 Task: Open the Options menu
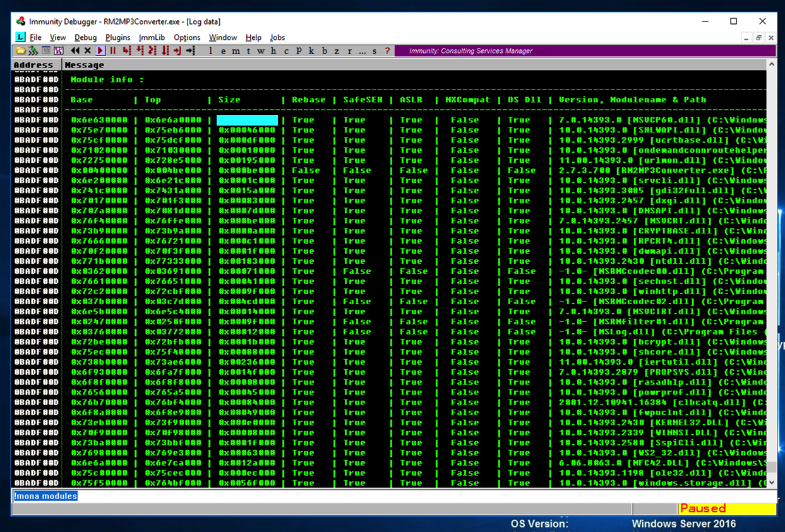[x=187, y=37]
